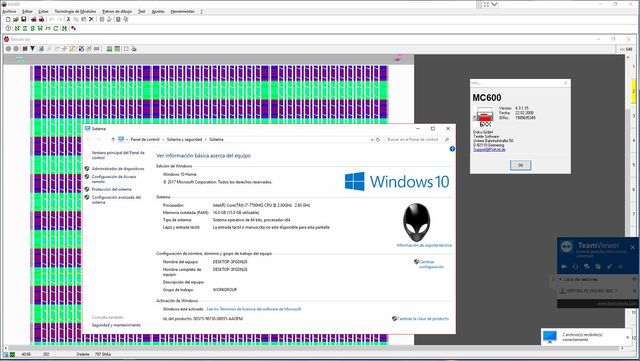
Task: Open the Herramientas menu
Action: (182, 11)
